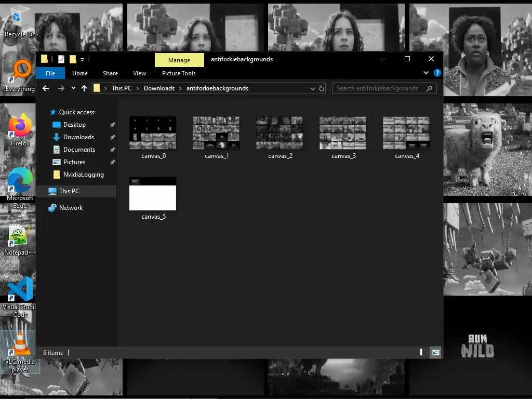Select the canvas_4 image thumbnail
Viewport: 532px width, 399px height.
(406, 132)
